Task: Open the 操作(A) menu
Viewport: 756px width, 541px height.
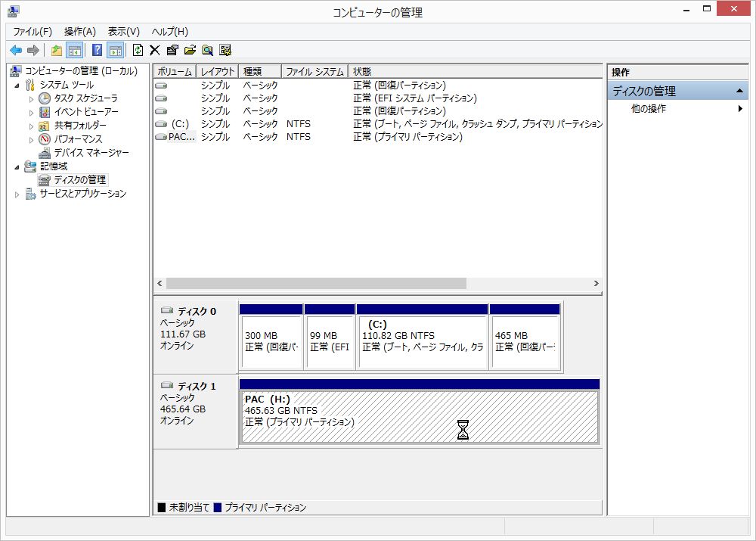Action: [80, 32]
